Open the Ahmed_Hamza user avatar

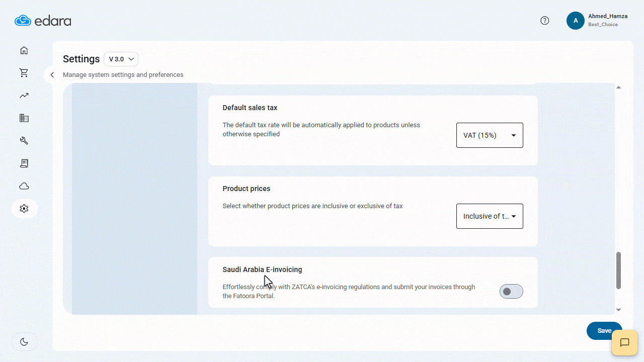(x=576, y=21)
